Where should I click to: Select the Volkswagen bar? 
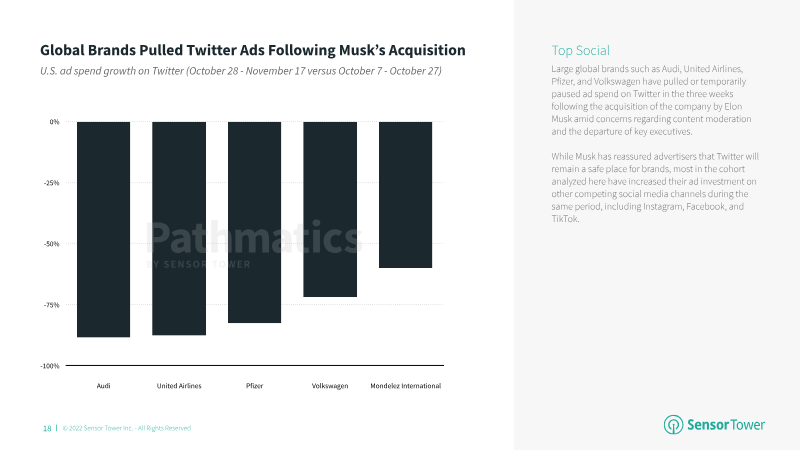point(330,209)
